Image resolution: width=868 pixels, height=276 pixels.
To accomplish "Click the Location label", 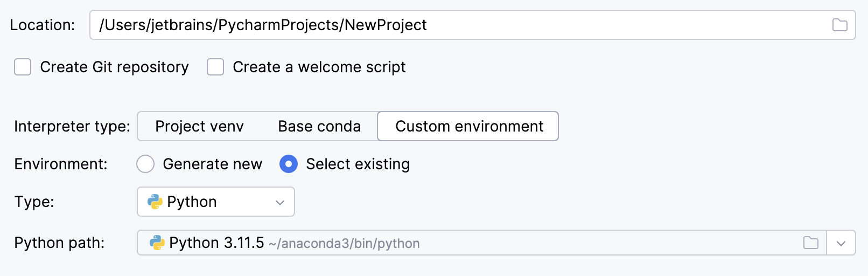I will click(43, 25).
